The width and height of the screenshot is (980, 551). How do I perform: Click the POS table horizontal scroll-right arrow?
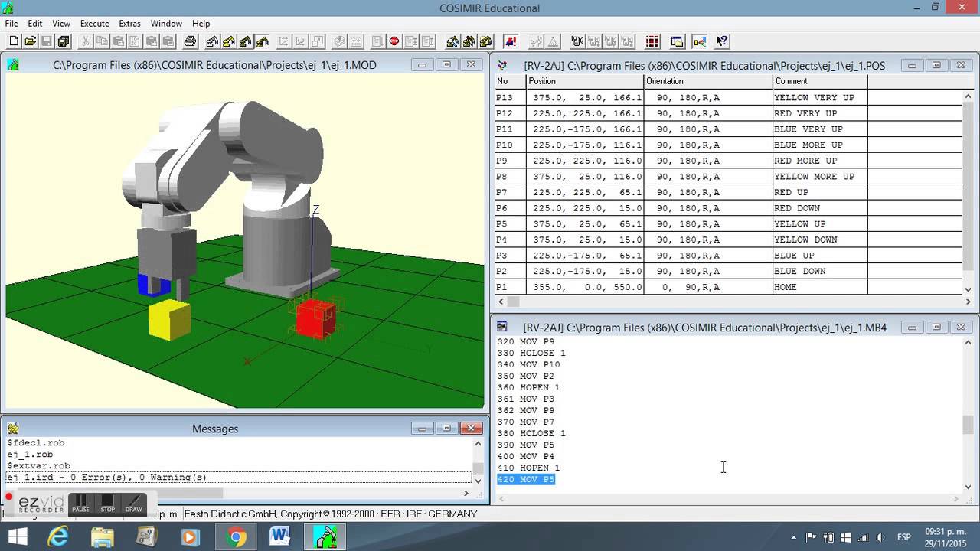(x=969, y=302)
